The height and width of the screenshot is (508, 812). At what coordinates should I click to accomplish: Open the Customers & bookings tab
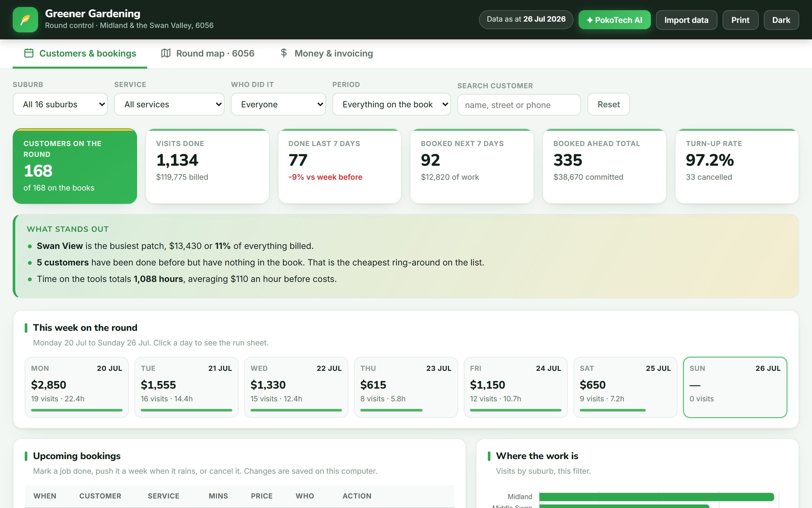click(x=80, y=53)
